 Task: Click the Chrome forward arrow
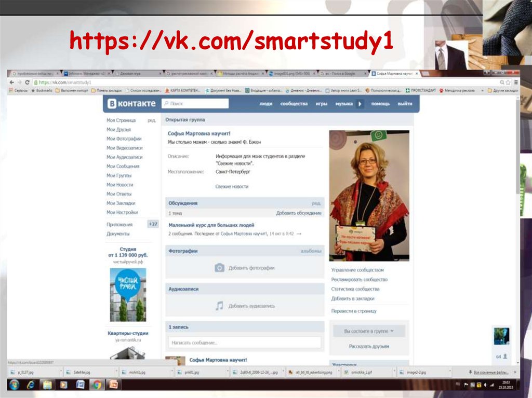19,83
